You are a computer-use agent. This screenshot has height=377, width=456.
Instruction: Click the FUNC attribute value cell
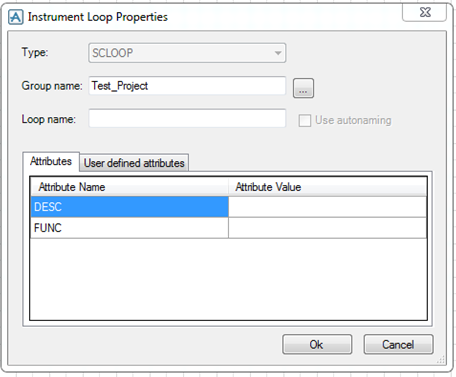pos(327,228)
